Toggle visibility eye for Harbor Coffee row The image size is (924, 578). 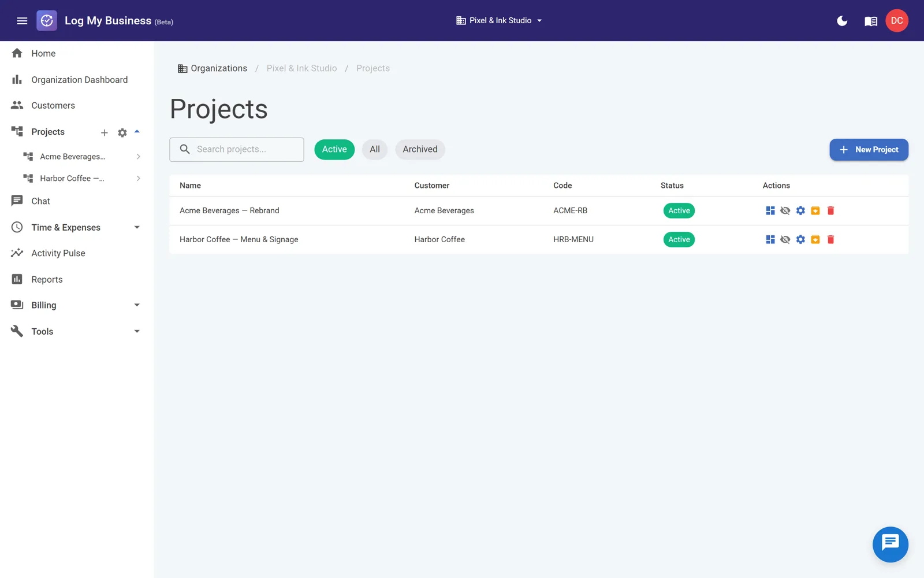(x=785, y=239)
